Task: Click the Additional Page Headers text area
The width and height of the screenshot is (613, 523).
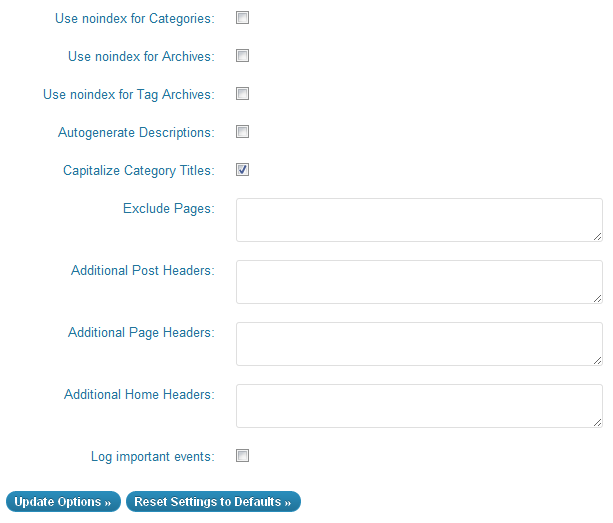Action: click(x=419, y=344)
